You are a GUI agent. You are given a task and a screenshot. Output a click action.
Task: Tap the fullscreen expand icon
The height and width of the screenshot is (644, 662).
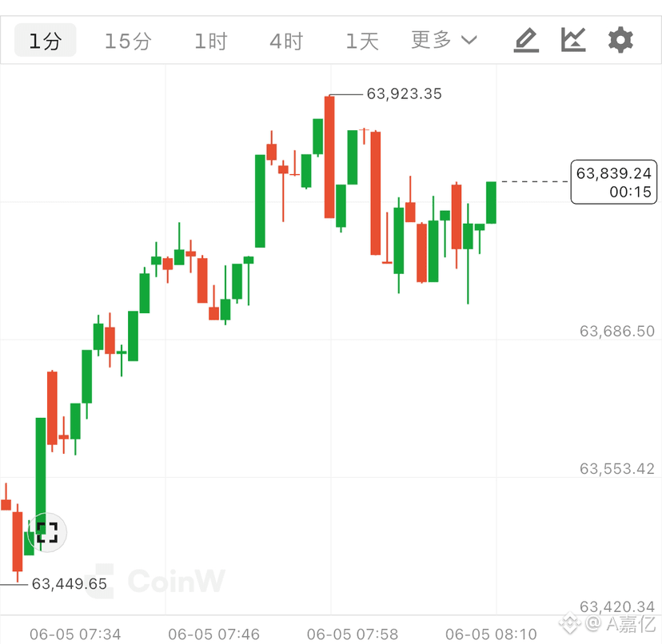pos(47,532)
